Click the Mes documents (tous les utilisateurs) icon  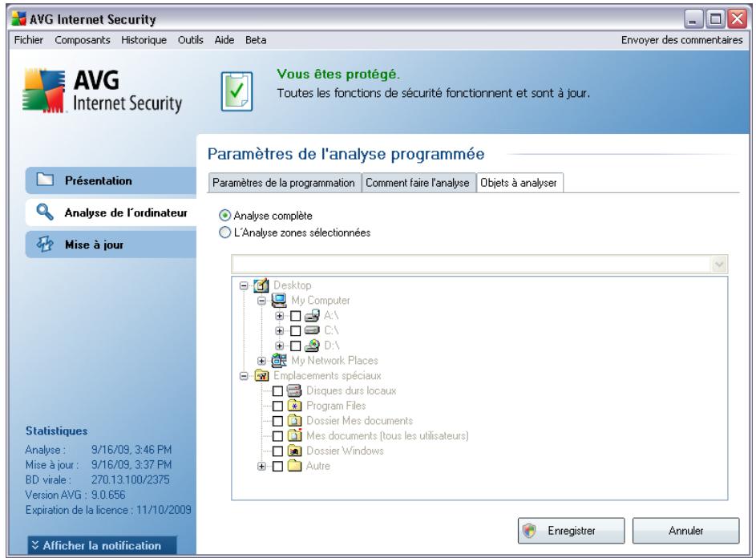(294, 435)
